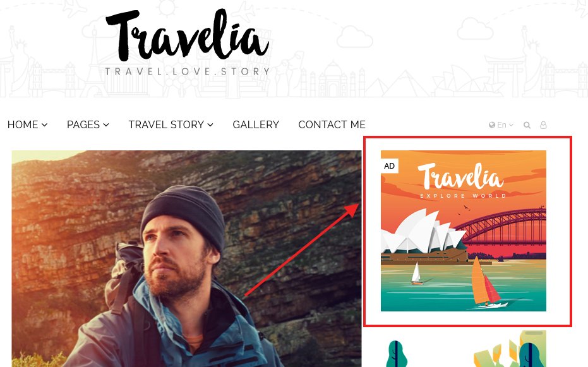
Task: Go to the GALLERY page
Action: point(256,125)
